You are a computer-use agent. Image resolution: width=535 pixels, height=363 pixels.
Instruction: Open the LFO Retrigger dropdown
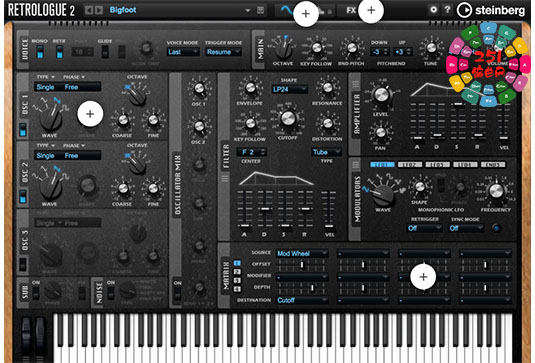tap(425, 228)
